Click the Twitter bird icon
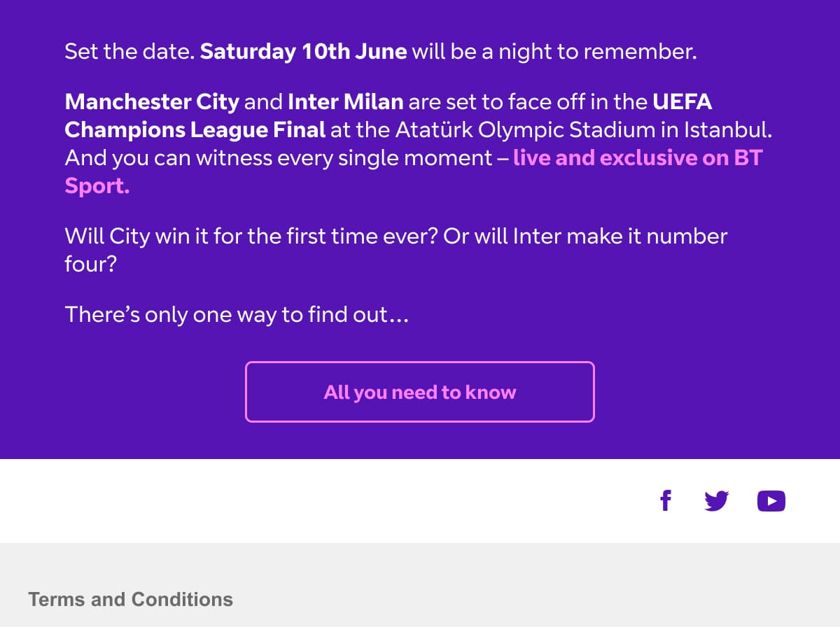The image size is (840, 627). pyautogui.click(x=717, y=501)
